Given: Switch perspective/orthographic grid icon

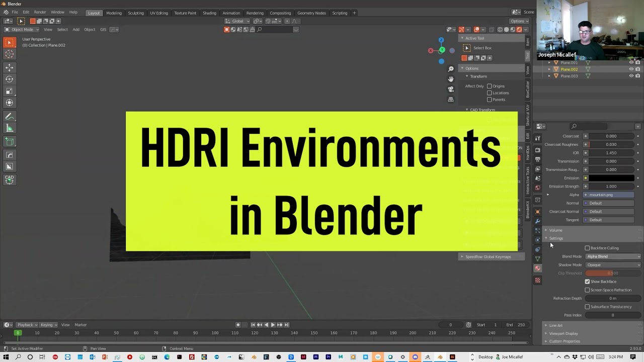Looking at the screenshot, I should tap(451, 99).
